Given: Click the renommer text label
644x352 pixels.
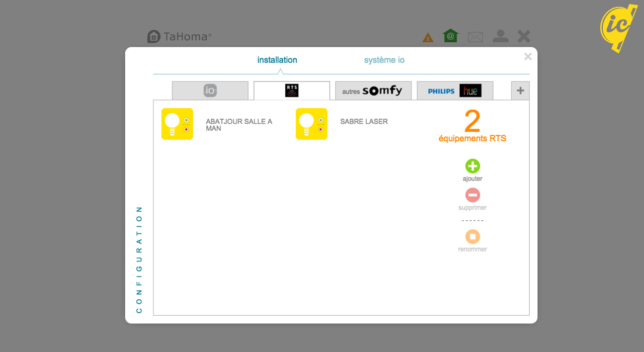Looking at the screenshot, I should tap(472, 249).
